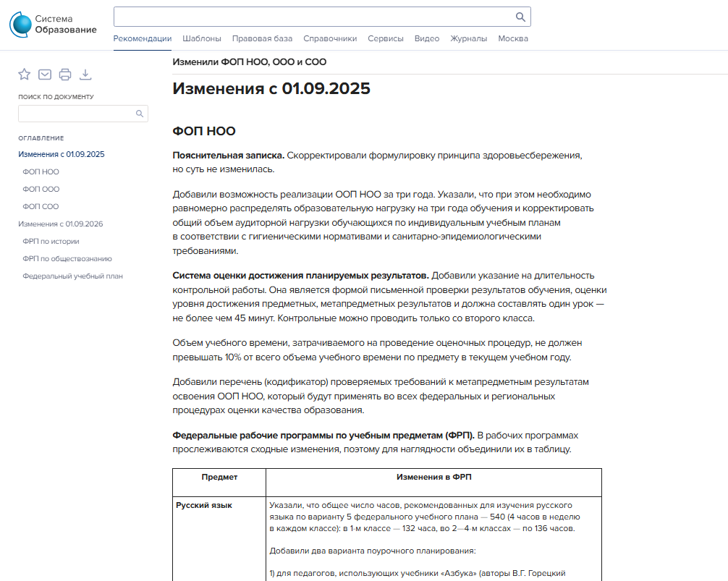
Task: Open the Журналы section
Action: pyautogui.click(x=468, y=38)
